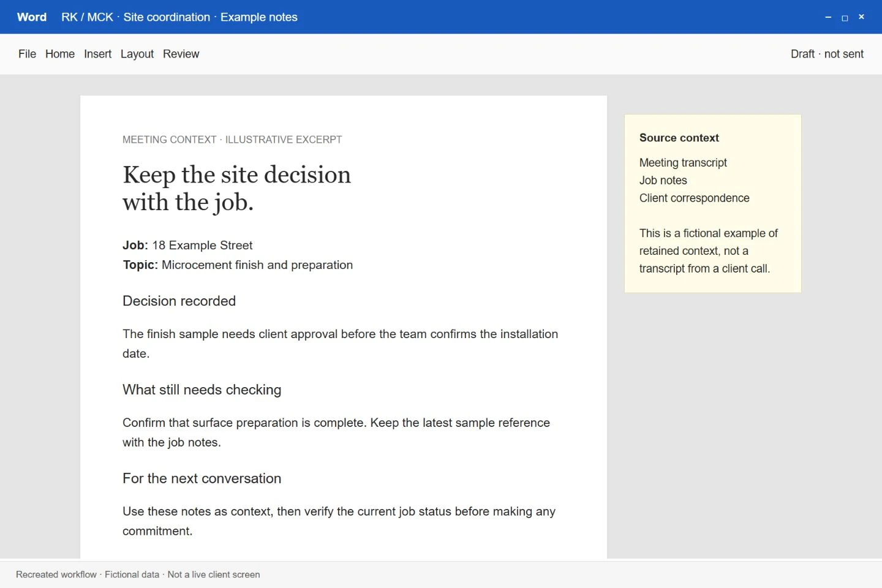Click paragraph starting 'The finish sample needs client approval'
Image resolution: width=882 pixels, height=588 pixels.
click(341, 344)
